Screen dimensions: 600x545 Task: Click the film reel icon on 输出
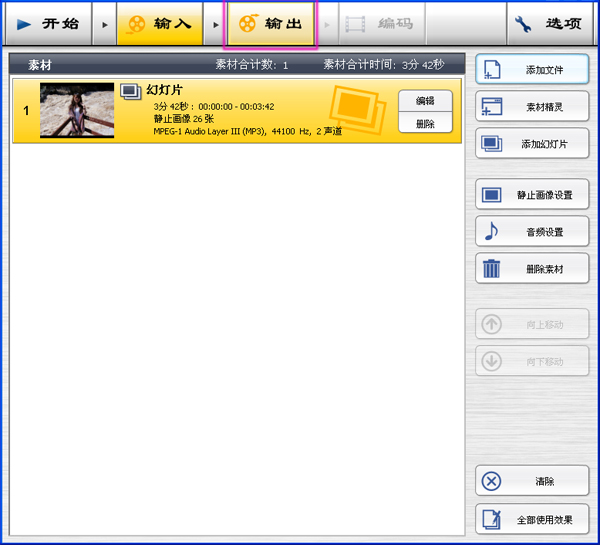coord(248,24)
